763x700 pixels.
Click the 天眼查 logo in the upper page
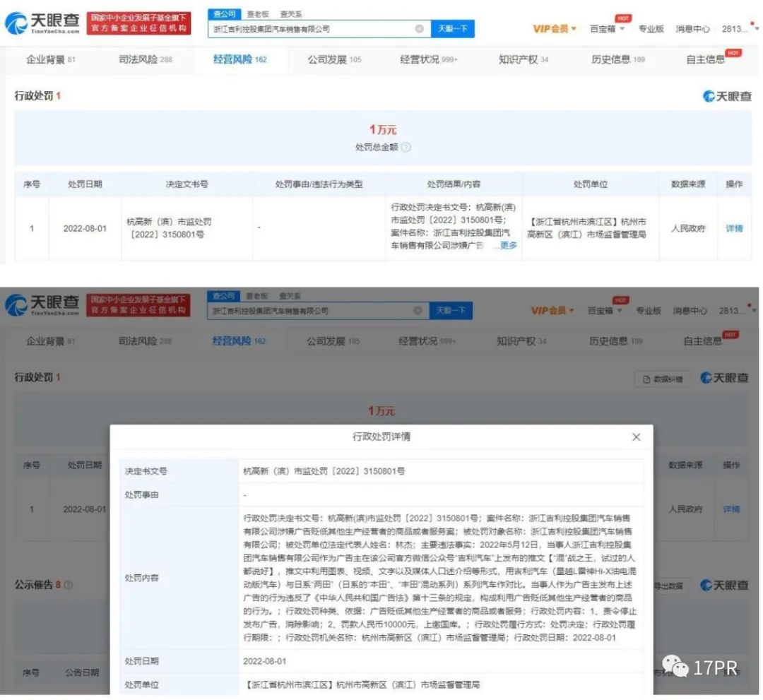tap(42, 23)
